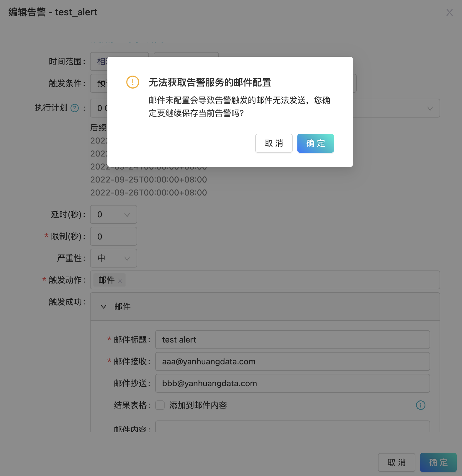The image size is (462, 476).
Task: Click the orange warning icon in the confirm dialog
Action: tap(133, 82)
